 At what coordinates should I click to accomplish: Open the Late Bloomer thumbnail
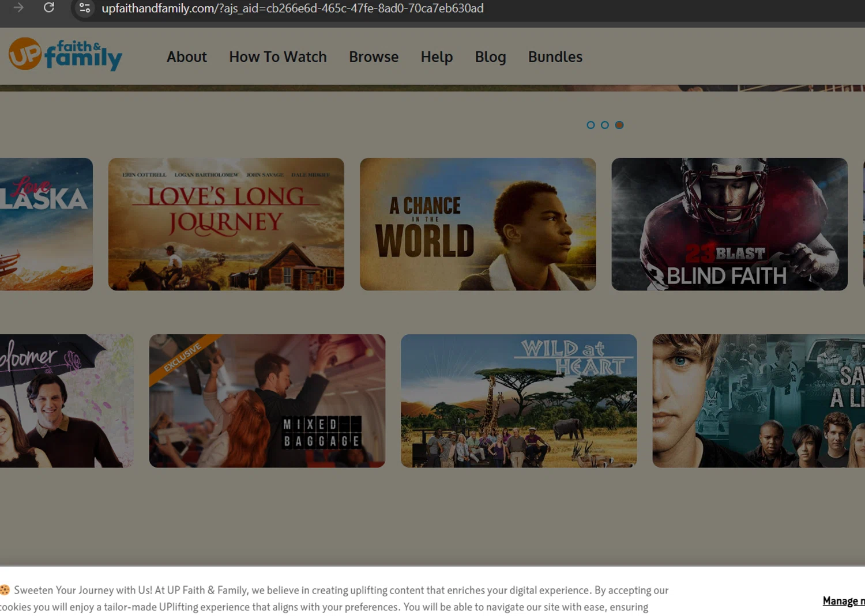click(x=66, y=401)
